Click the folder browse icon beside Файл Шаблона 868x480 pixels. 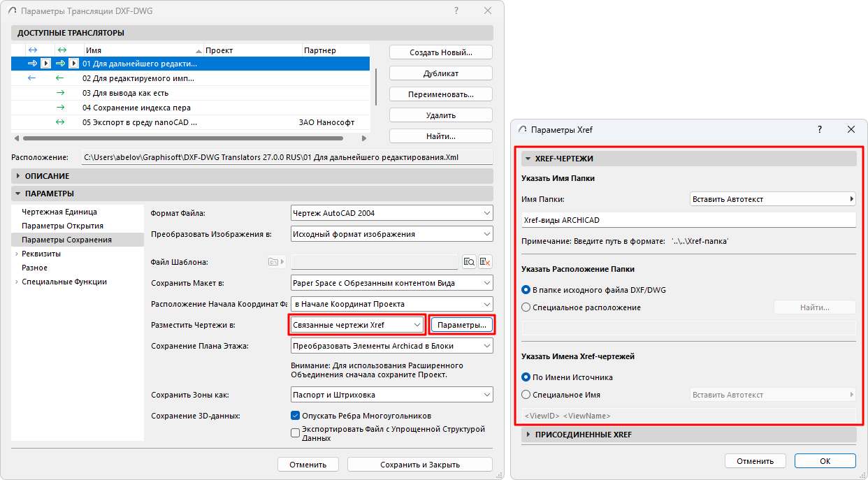click(x=277, y=261)
